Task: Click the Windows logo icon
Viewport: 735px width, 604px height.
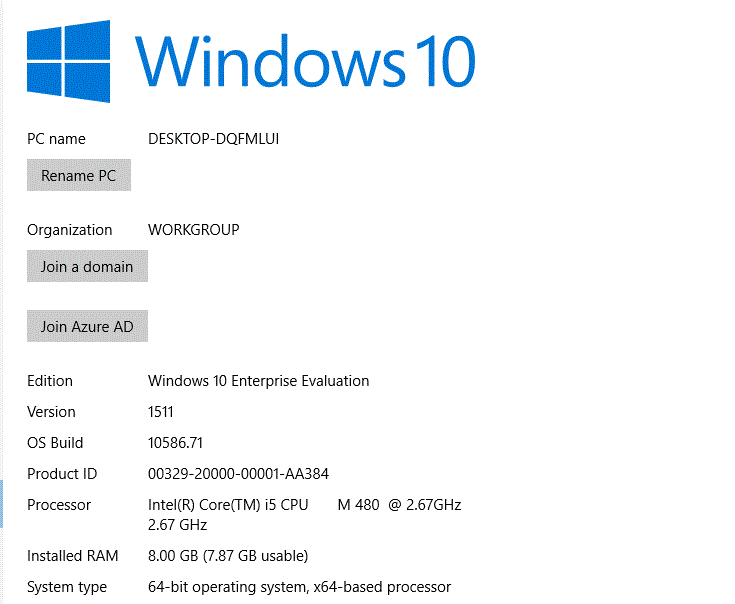Action: coord(68,61)
